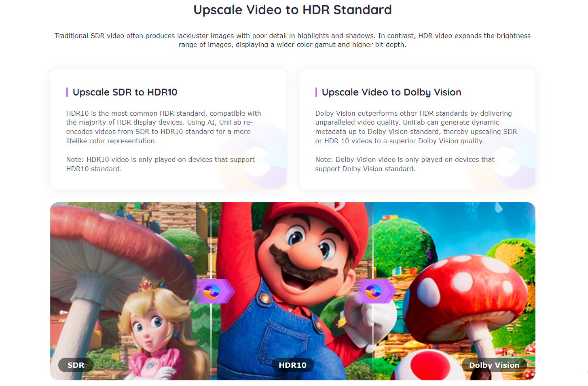Select the SDR label badge
Screen dimensions: 588x386
tap(76, 365)
